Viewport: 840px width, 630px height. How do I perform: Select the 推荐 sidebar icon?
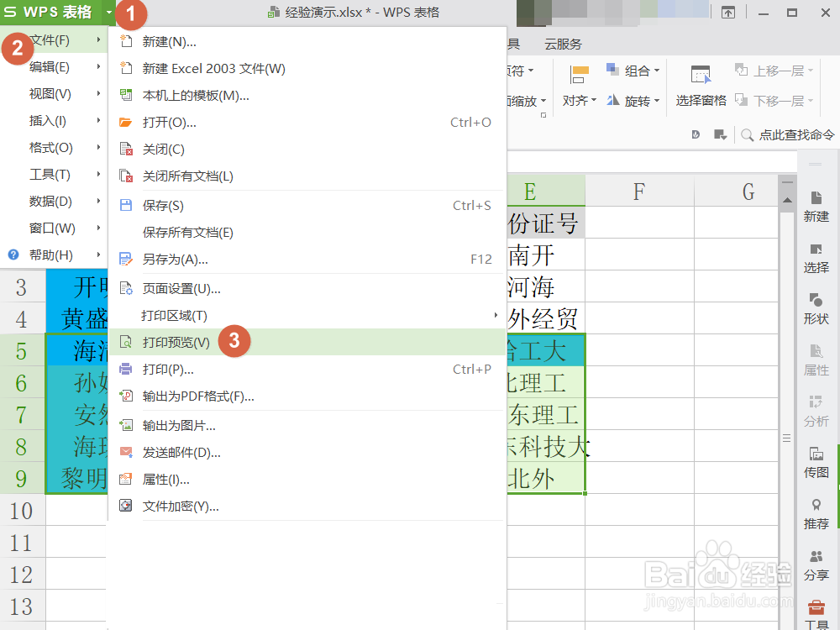(816, 513)
